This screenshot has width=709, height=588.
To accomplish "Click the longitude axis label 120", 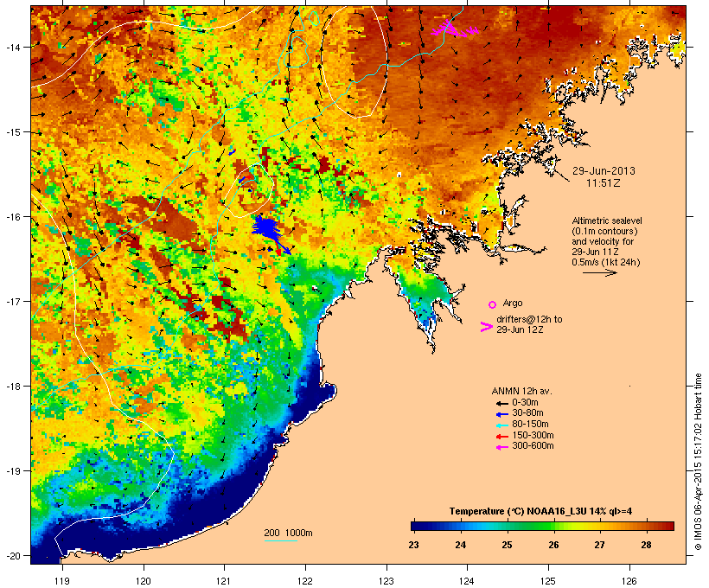I will (x=144, y=581).
